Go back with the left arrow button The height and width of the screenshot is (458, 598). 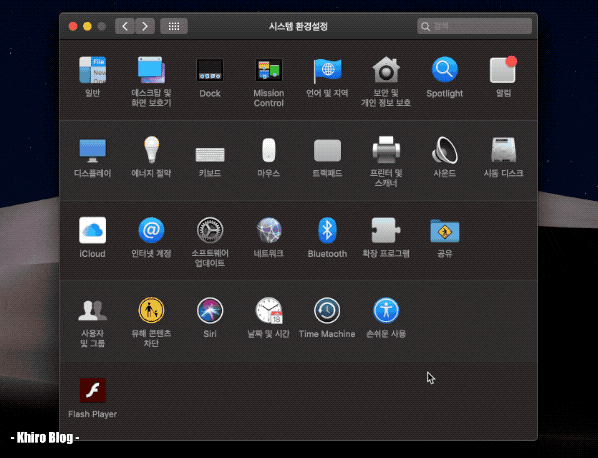point(125,26)
